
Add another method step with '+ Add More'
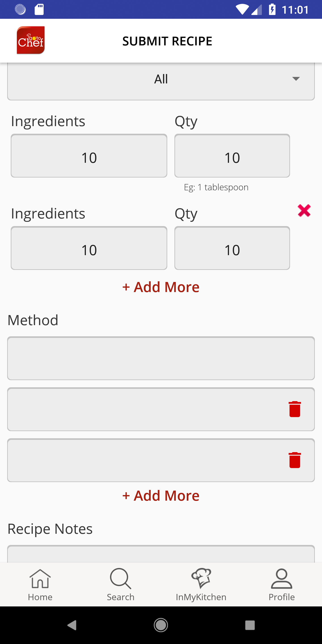[x=161, y=496]
